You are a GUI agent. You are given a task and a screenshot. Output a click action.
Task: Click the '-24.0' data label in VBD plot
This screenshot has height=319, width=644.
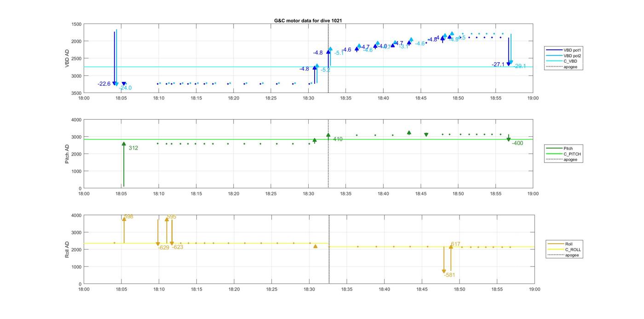(x=125, y=88)
